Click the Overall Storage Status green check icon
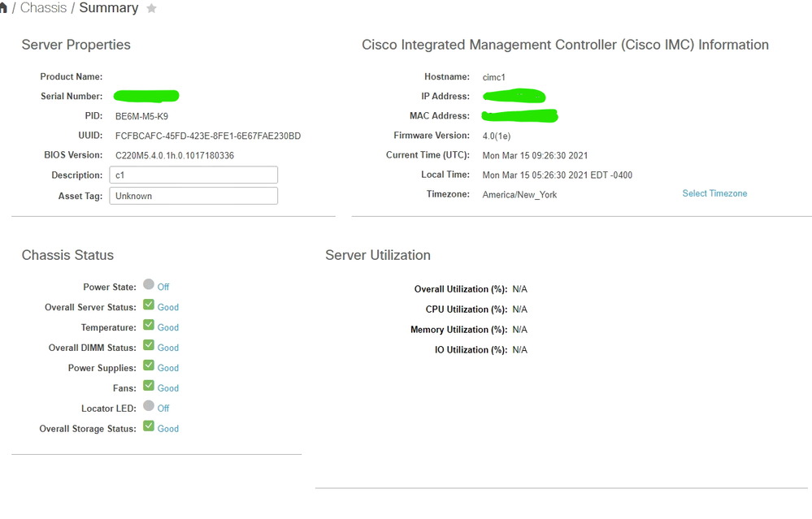The height and width of the screenshot is (519, 812). (x=149, y=426)
